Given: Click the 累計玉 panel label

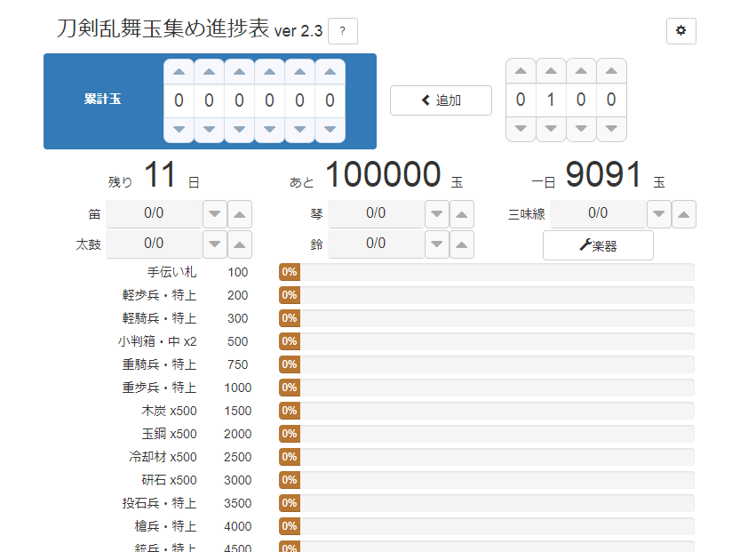Looking at the screenshot, I should [103, 99].
